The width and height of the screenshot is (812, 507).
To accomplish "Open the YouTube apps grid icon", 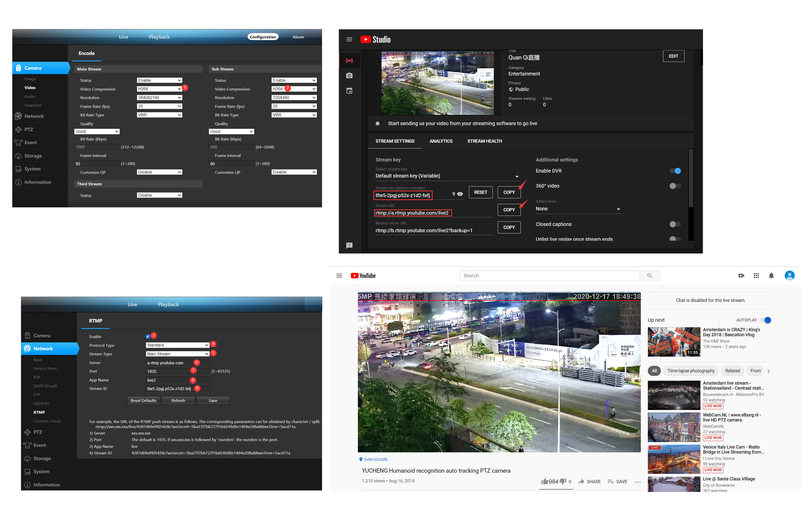I will [x=756, y=276].
